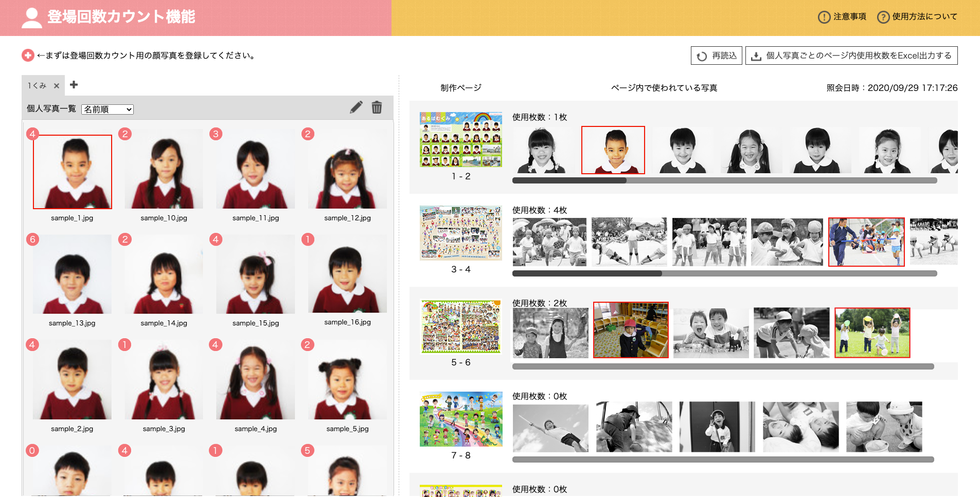980x497 pixels.
Task: Click the person icon in the pink header
Action: 32,17
